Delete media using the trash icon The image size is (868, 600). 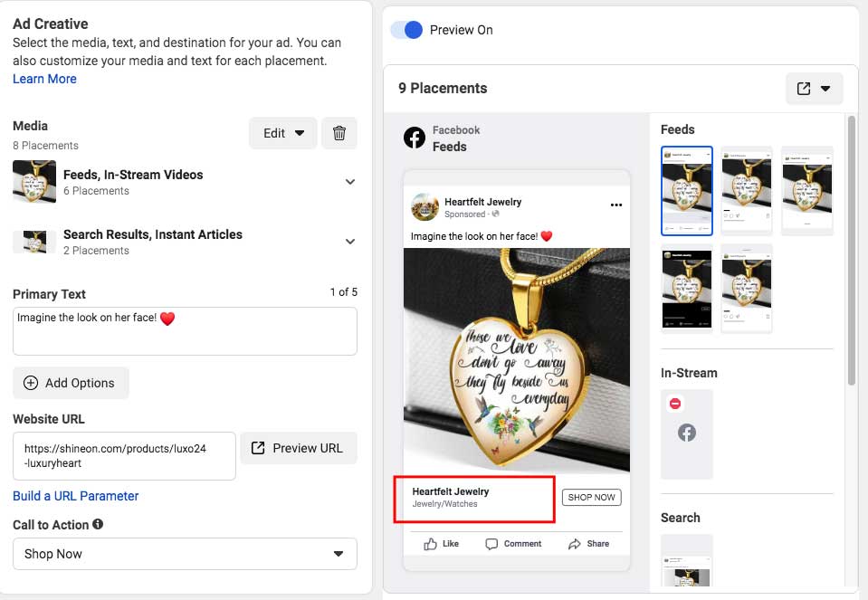pos(339,133)
